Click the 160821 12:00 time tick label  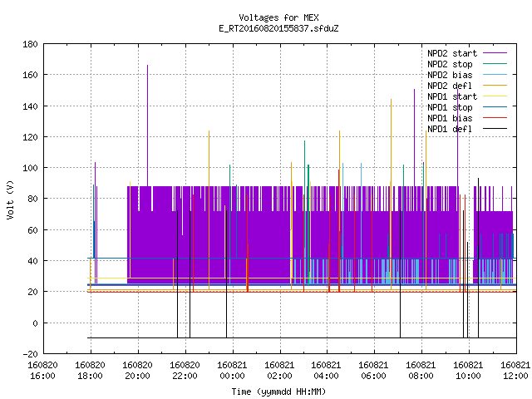[x=515, y=371]
